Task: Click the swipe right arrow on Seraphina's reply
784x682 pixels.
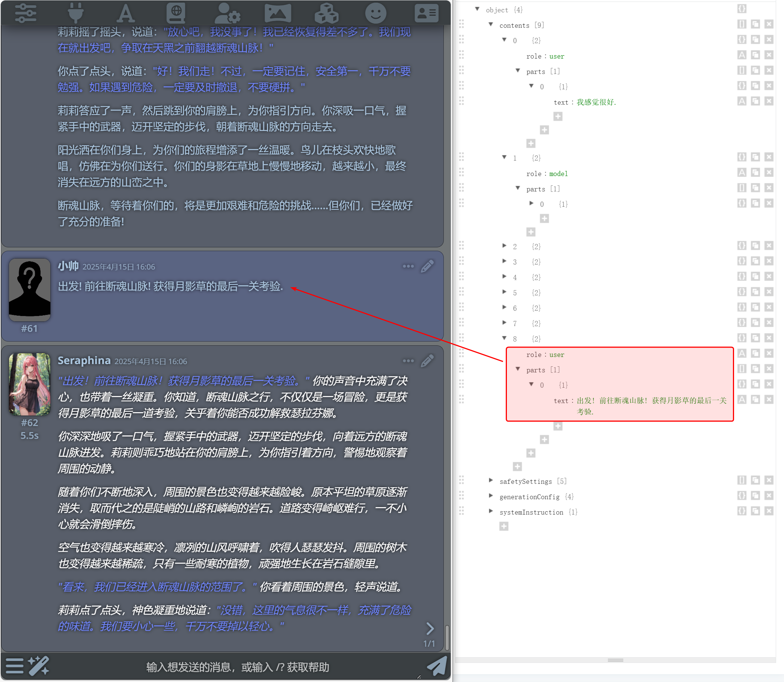Action: coord(430,629)
